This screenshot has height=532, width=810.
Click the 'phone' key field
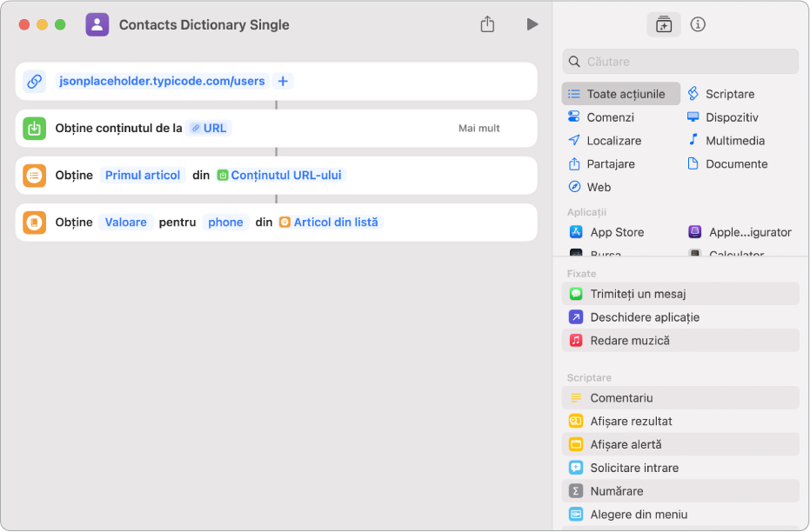pyautogui.click(x=225, y=222)
